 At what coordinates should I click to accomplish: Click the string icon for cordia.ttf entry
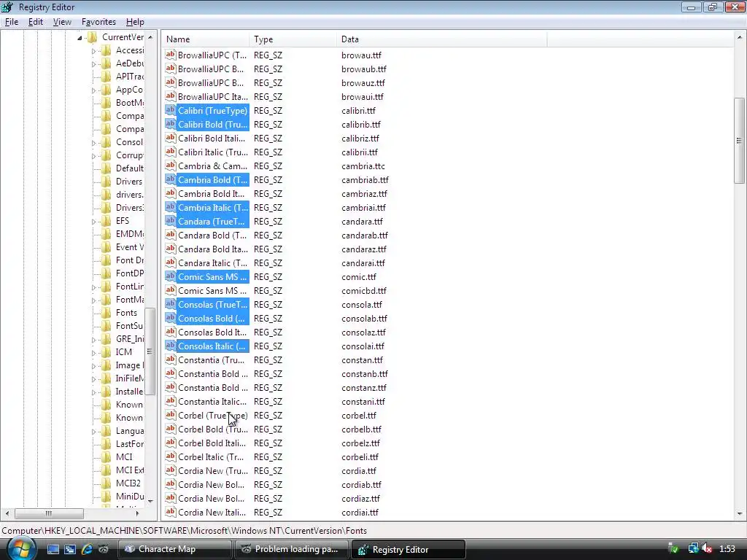point(170,470)
